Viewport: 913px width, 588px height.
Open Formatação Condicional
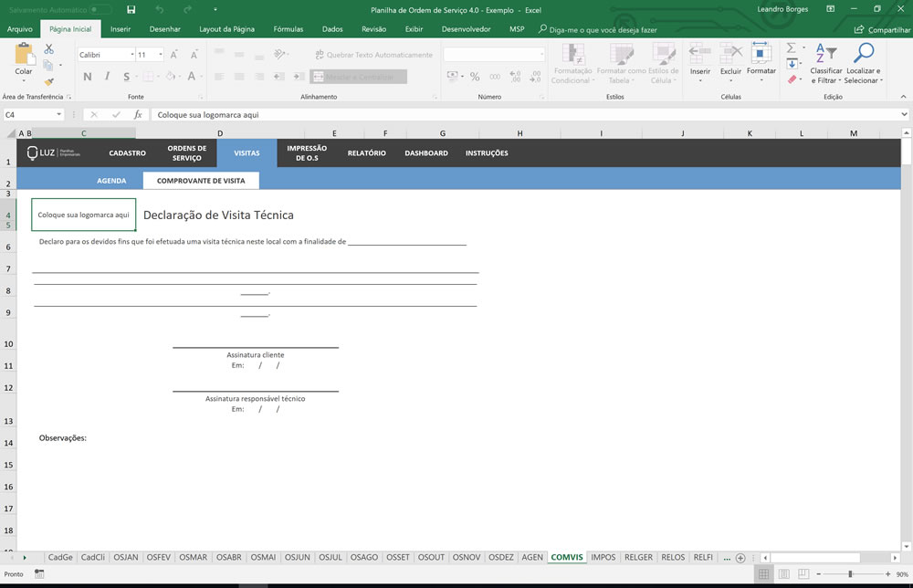(572, 64)
